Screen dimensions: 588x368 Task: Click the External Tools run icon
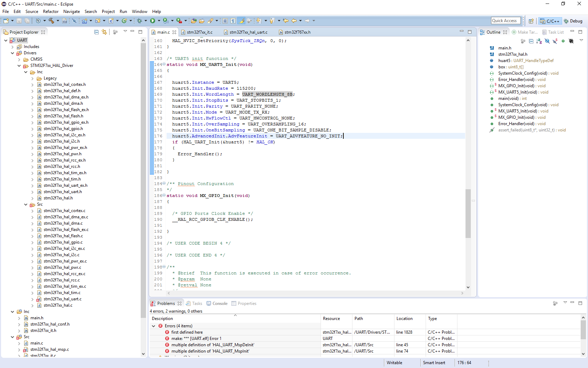(x=179, y=21)
